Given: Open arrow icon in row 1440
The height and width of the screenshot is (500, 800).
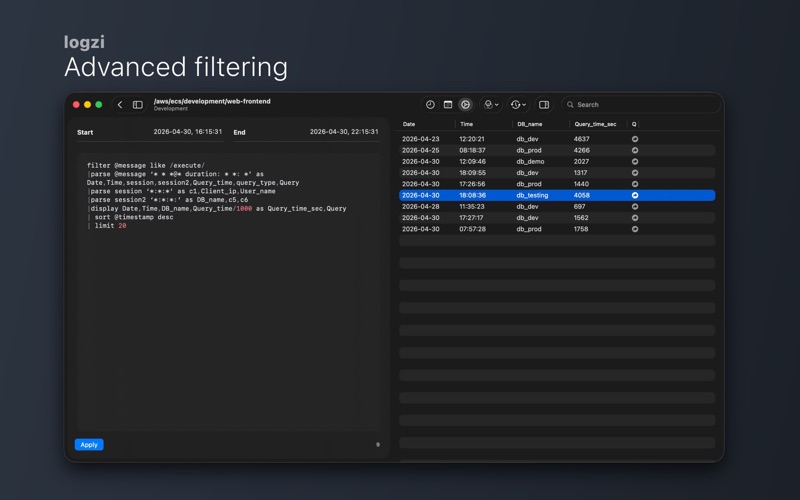Looking at the screenshot, I should [635, 184].
